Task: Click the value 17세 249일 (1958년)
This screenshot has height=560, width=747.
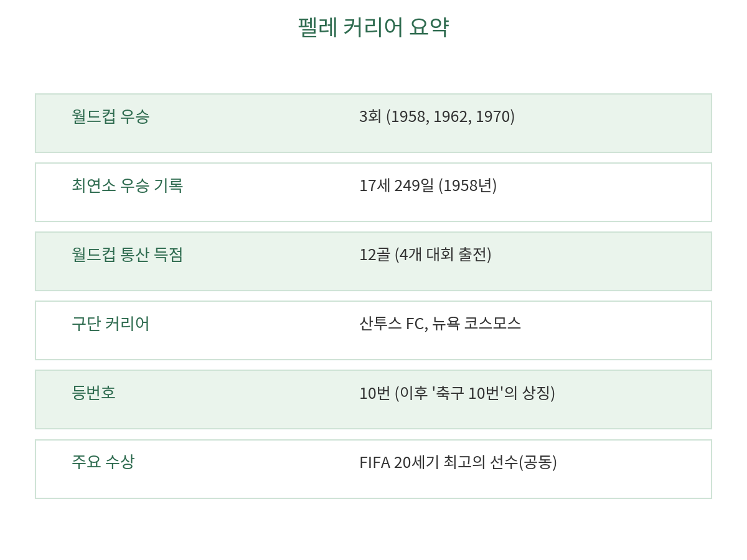Action: pos(428,185)
